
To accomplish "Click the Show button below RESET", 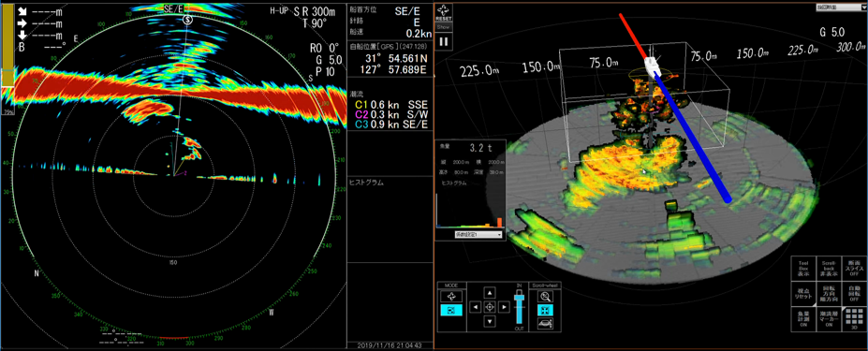I will click(444, 26).
